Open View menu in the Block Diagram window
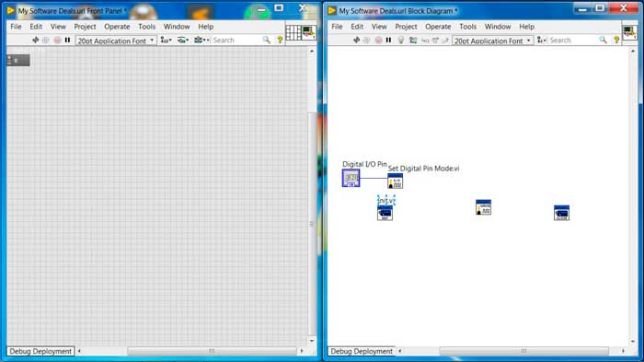644x362 pixels. [379, 27]
